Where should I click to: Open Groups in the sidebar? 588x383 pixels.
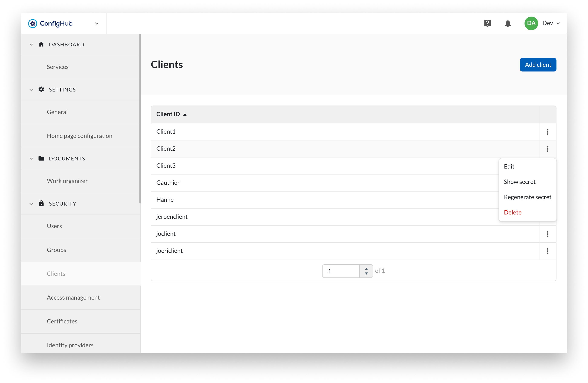click(x=81, y=250)
